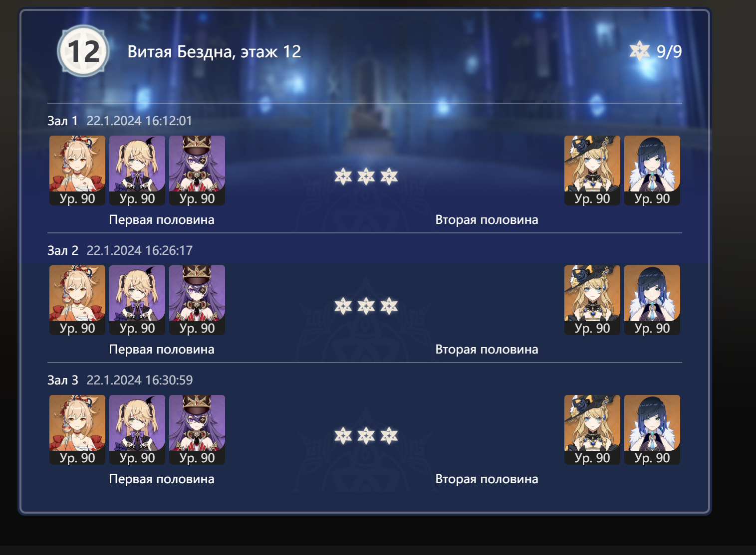This screenshot has height=555, width=756.
Task: Select Fischl portrait in Зал 1
Action: (x=137, y=171)
